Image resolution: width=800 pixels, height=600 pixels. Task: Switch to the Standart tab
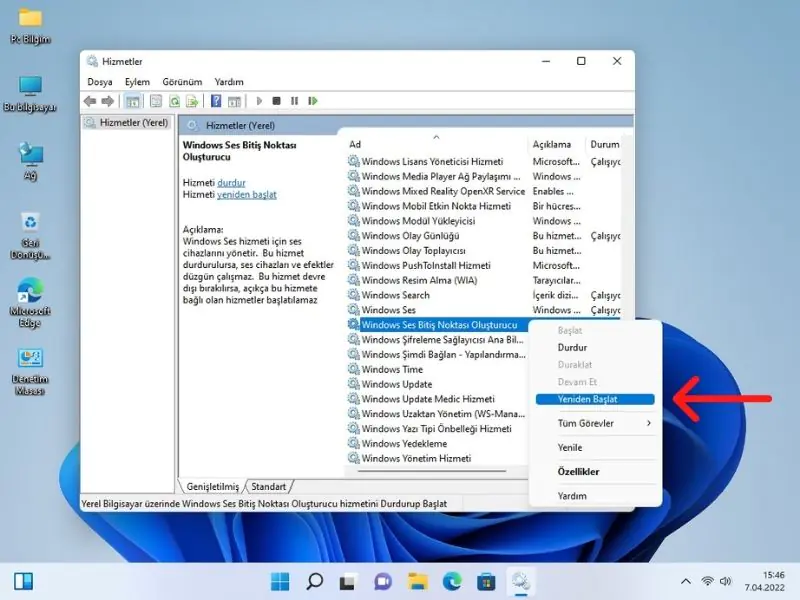pos(269,486)
